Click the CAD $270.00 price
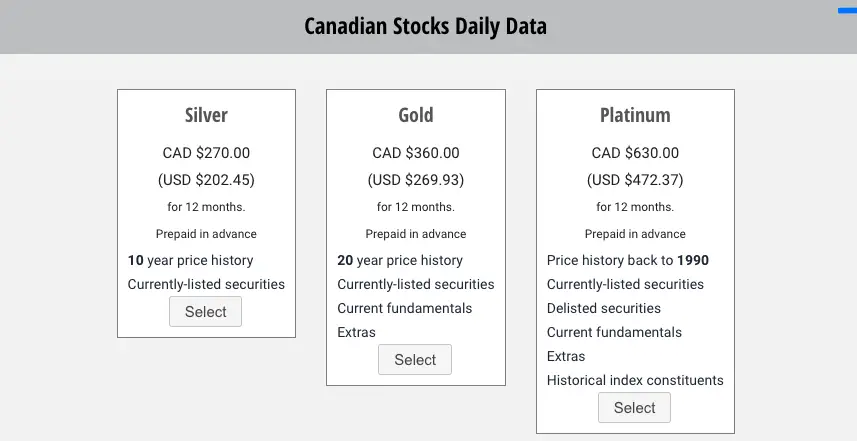857x441 pixels. (x=206, y=153)
